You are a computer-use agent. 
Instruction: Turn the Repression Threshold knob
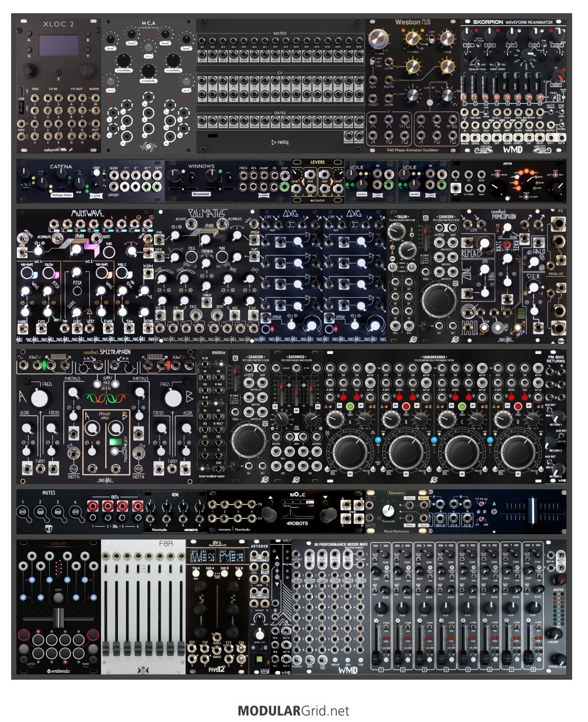(388, 510)
